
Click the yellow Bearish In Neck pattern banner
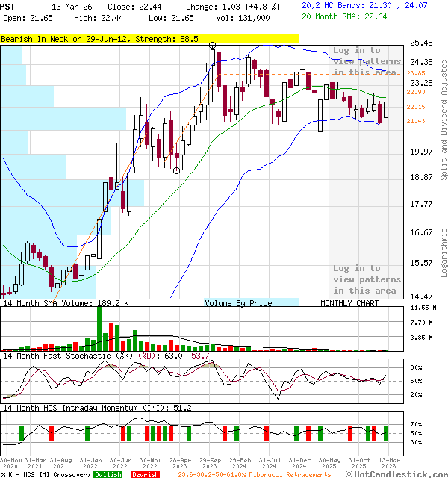[x=149, y=38]
